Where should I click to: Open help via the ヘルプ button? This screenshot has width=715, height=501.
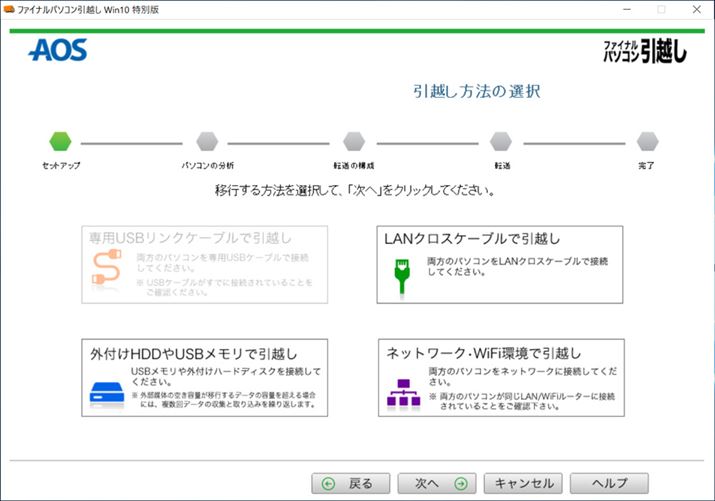click(x=609, y=483)
